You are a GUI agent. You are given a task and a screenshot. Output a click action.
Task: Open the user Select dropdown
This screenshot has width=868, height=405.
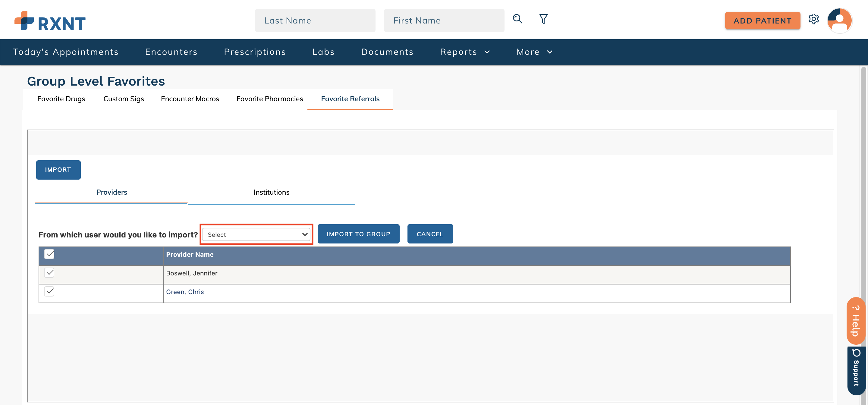[256, 234]
